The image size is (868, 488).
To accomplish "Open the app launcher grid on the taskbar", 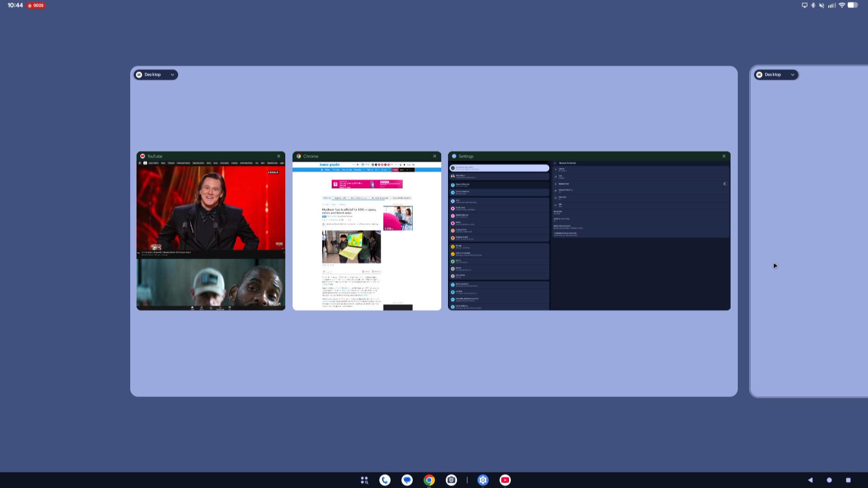I will click(x=364, y=480).
